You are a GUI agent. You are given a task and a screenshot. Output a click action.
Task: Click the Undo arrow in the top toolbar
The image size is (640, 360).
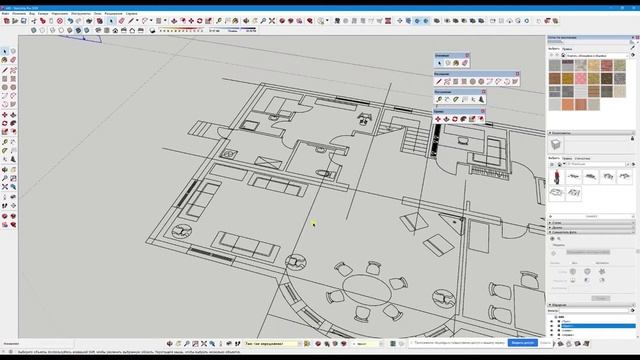[70, 21]
